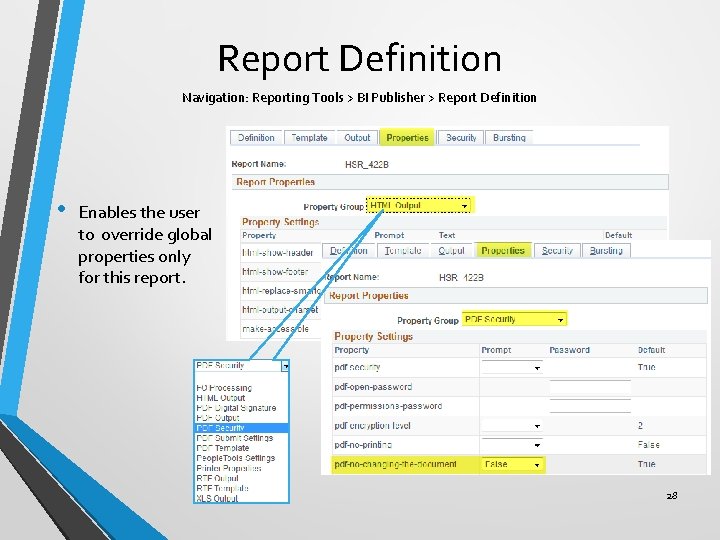Click the Navigation breadcrumb text line

(x=359, y=97)
